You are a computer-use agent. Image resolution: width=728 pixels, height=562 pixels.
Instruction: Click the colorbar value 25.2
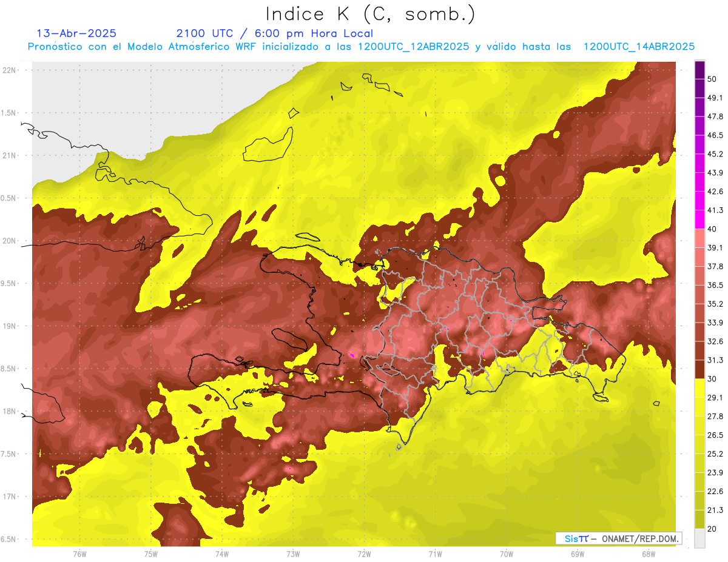(x=715, y=454)
